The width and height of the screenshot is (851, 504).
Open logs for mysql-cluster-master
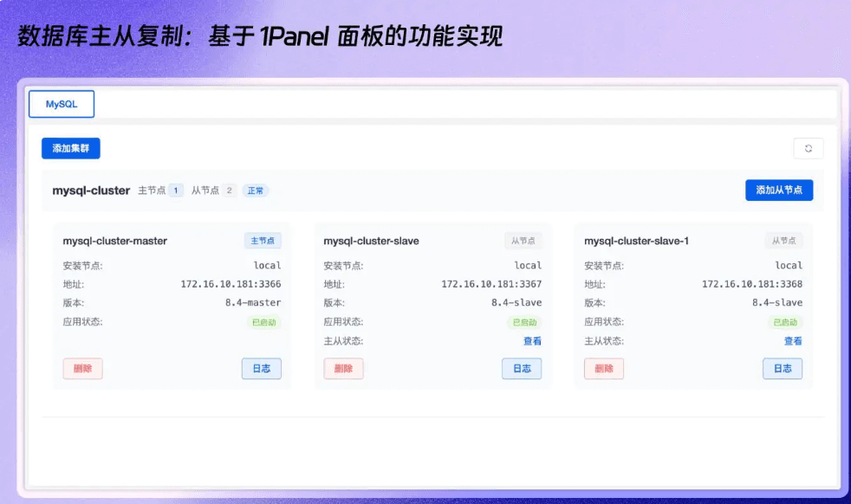point(261,369)
